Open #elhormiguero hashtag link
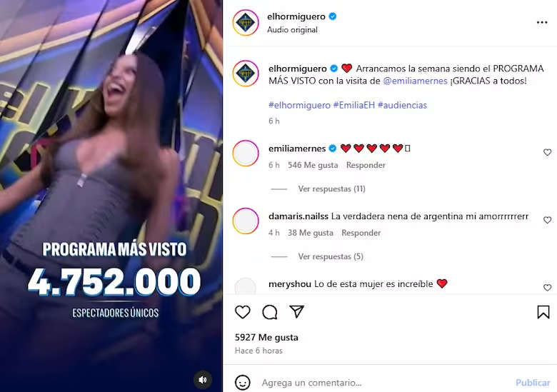 (299, 105)
